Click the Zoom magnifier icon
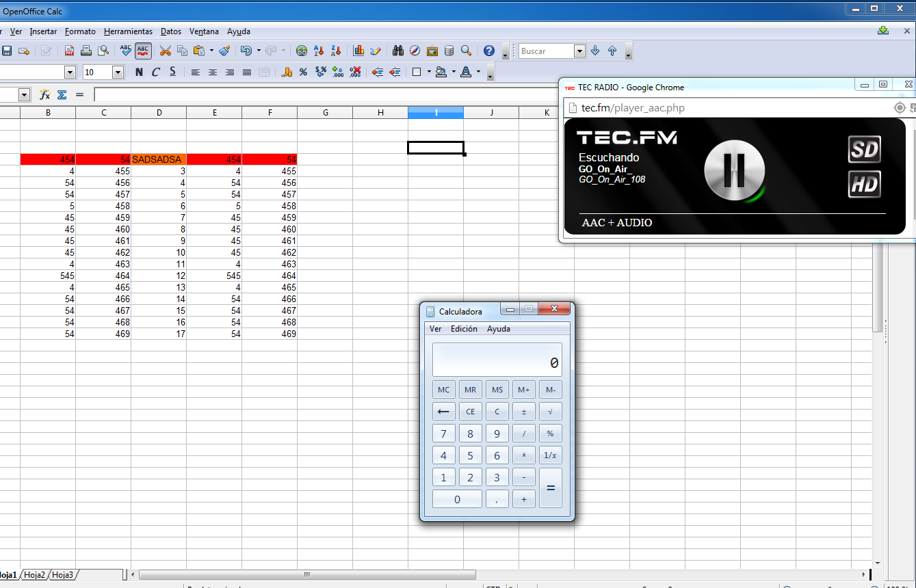Image resolution: width=916 pixels, height=588 pixels. click(x=467, y=51)
